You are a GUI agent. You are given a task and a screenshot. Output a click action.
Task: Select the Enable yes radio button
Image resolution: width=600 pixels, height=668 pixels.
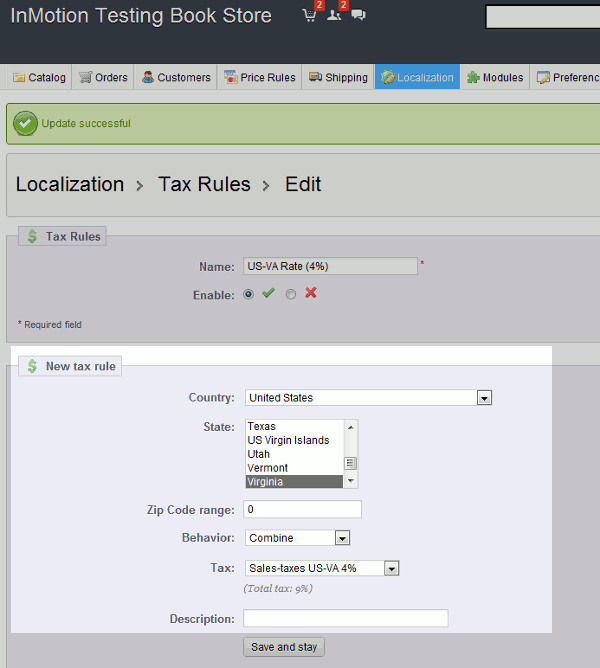pos(248,294)
